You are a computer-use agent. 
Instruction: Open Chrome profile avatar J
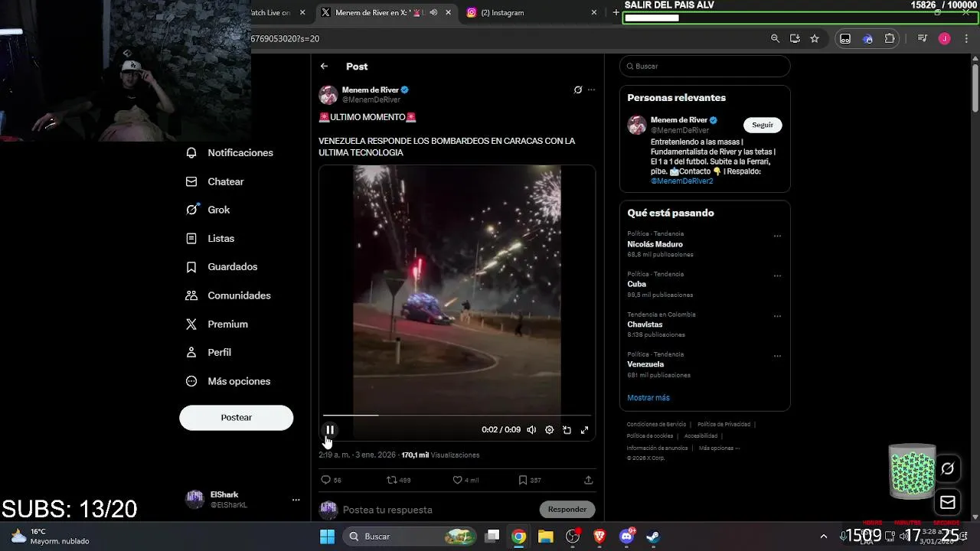(944, 38)
